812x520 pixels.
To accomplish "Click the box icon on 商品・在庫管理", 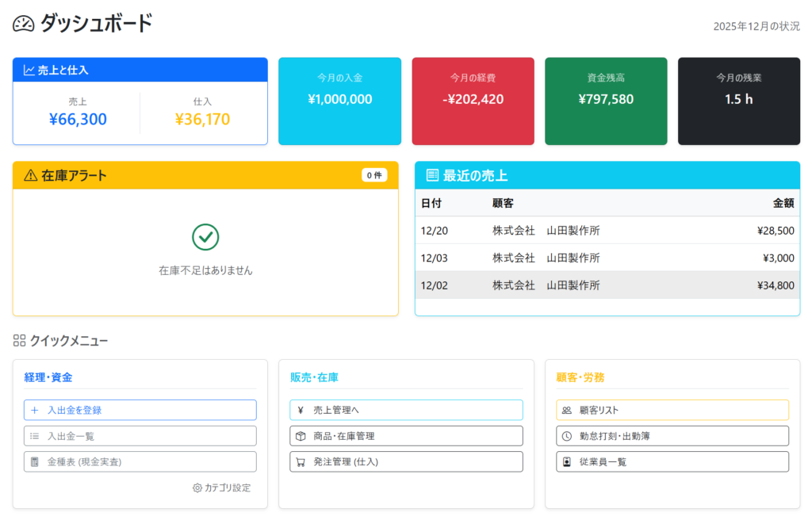I will coord(301,436).
